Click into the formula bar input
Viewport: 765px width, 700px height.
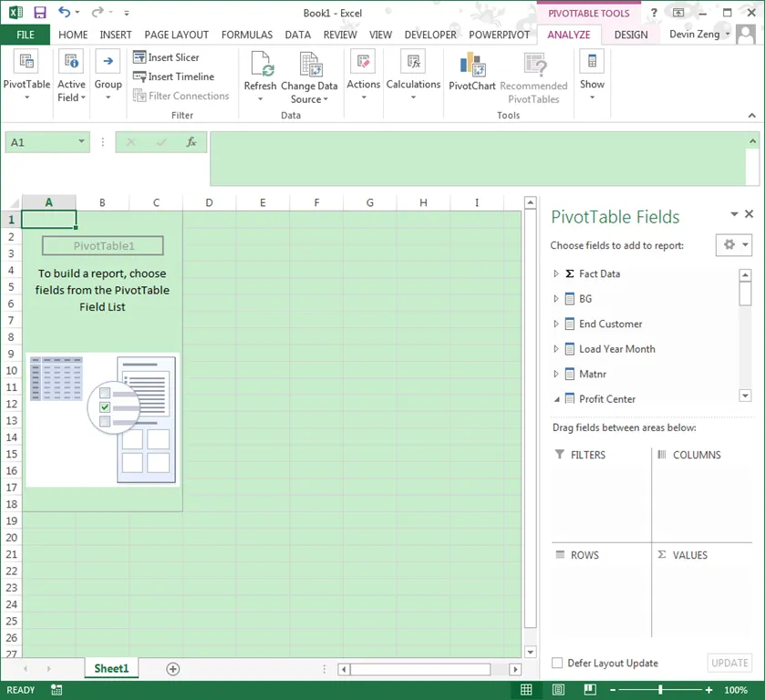(x=478, y=159)
